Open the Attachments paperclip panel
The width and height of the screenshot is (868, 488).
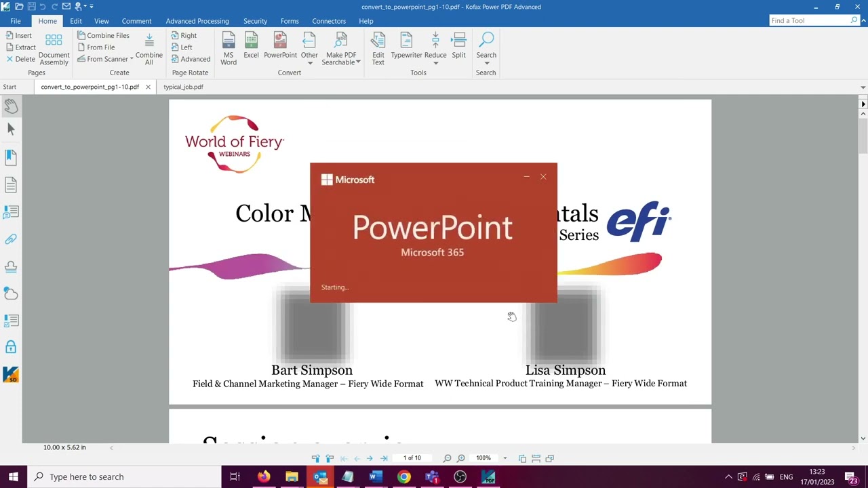(11, 239)
